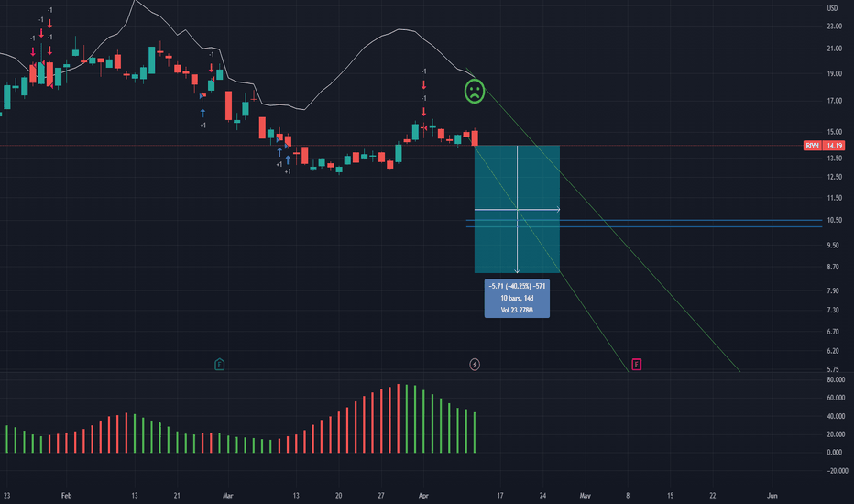This screenshot has width=854, height=504.
Task: Select the upper blue horizontal line near 10.50
Action: coord(644,220)
